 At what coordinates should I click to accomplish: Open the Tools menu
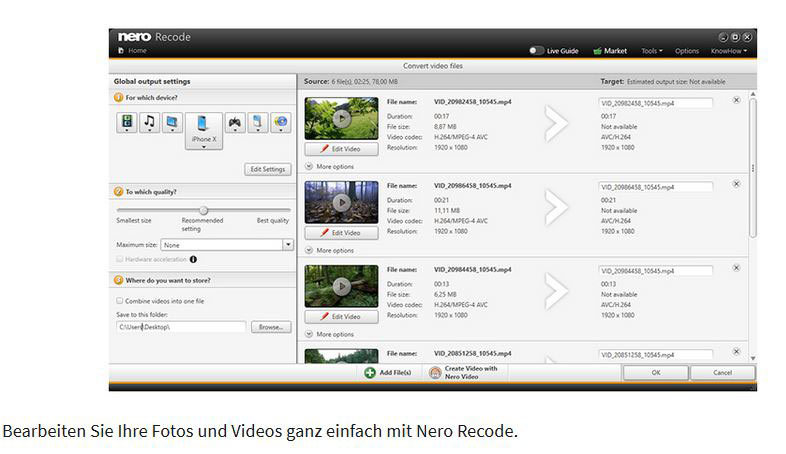point(652,51)
